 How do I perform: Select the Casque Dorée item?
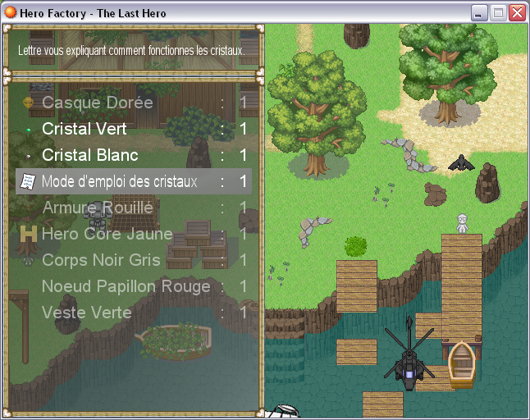(134, 103)
